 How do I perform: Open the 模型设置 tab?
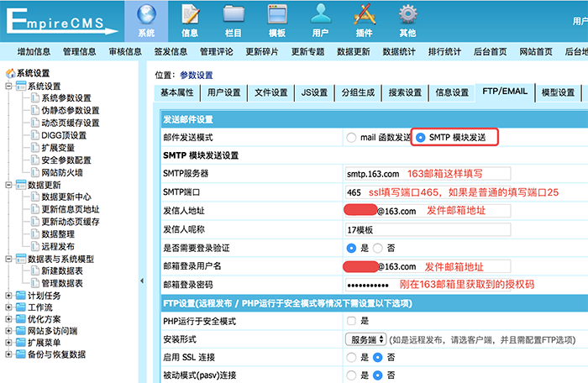coord(558,92)
